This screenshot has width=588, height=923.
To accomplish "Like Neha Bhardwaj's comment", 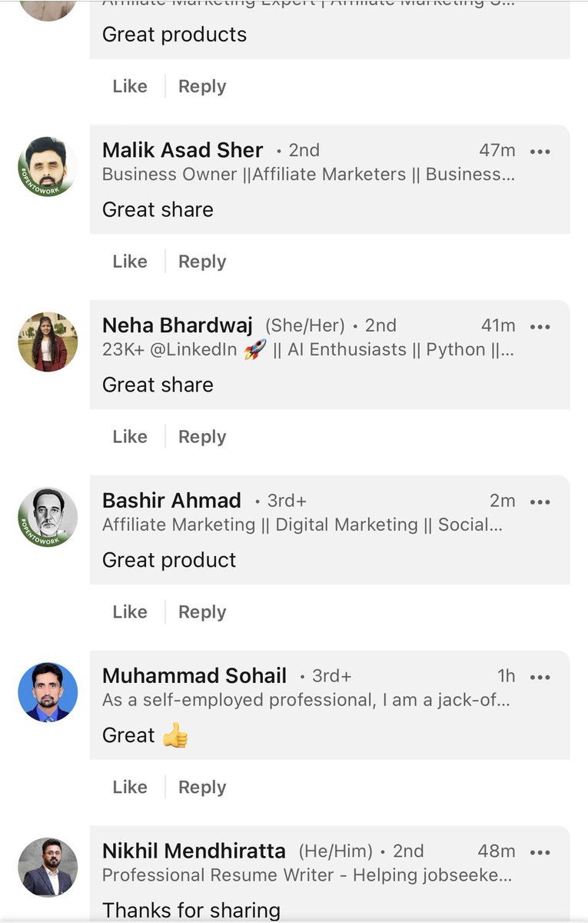I will [129, 437].
